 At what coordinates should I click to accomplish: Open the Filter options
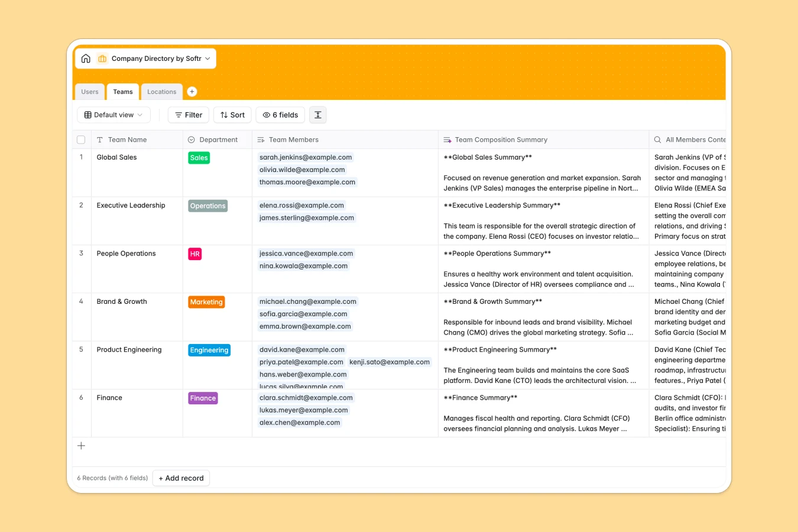[188, 115]
